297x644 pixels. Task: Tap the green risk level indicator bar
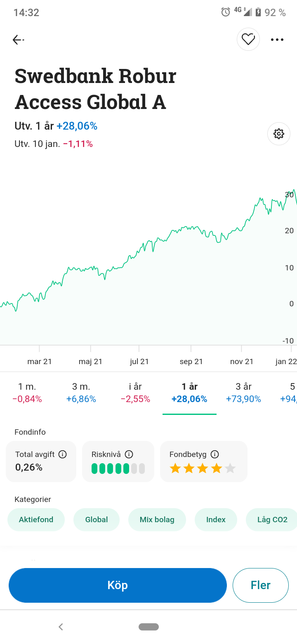click(x=110, y=469)
